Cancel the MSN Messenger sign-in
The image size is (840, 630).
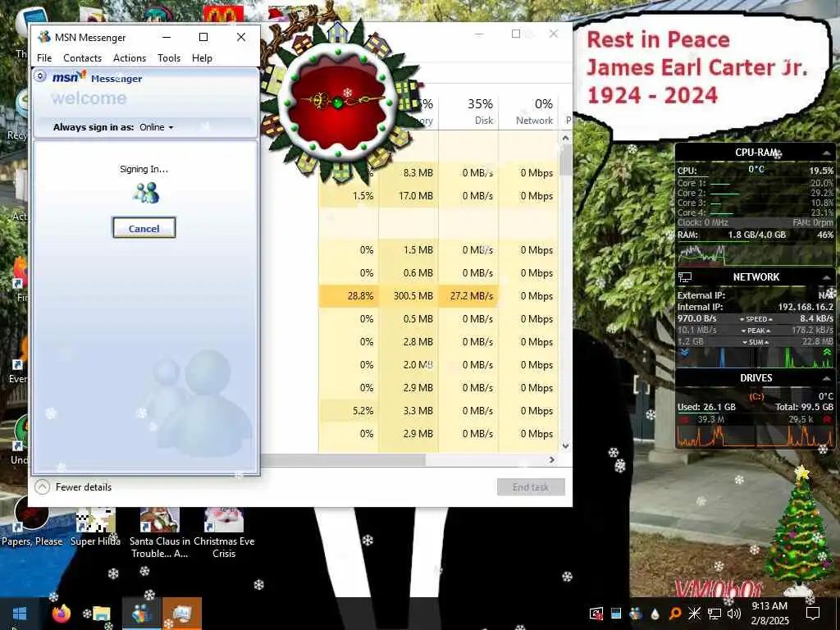pyautogui.click(x=144, y=228)
